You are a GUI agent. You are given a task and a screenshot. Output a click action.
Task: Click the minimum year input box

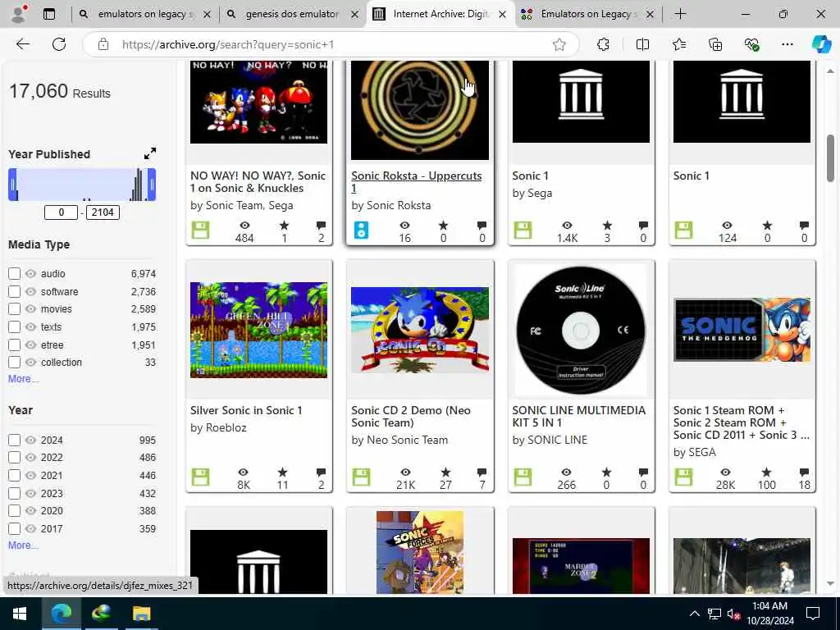61,212
